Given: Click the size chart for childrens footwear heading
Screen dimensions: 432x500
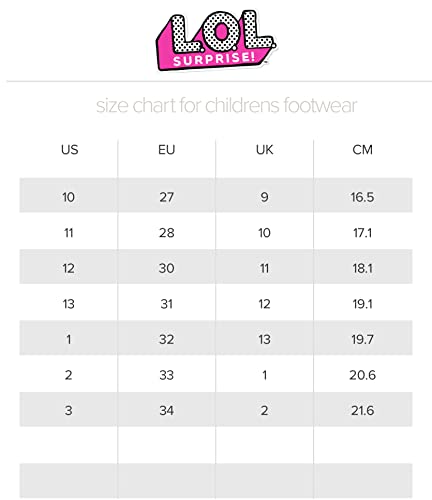Looking at the screenshot, I should (227, 105).
